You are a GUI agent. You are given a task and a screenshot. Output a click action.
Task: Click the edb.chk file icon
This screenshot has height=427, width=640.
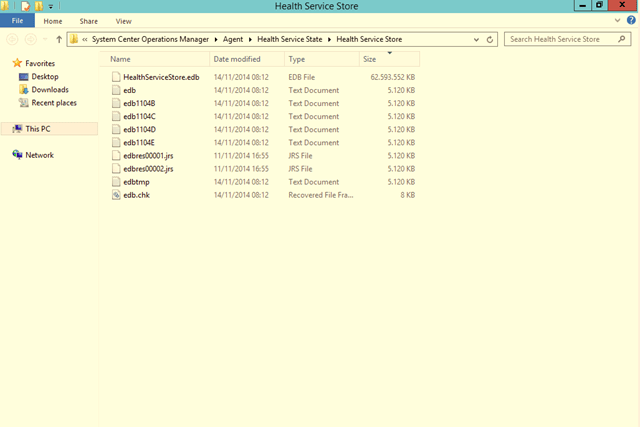point(116,195)
